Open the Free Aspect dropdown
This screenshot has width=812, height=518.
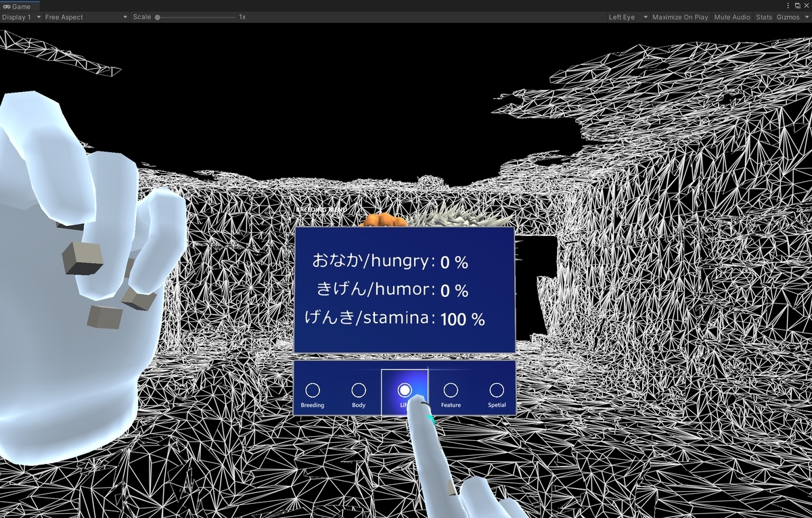pos(86,17)
